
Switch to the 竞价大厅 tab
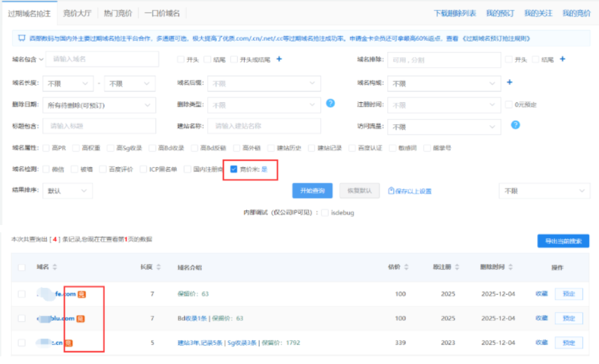point(77,13)
